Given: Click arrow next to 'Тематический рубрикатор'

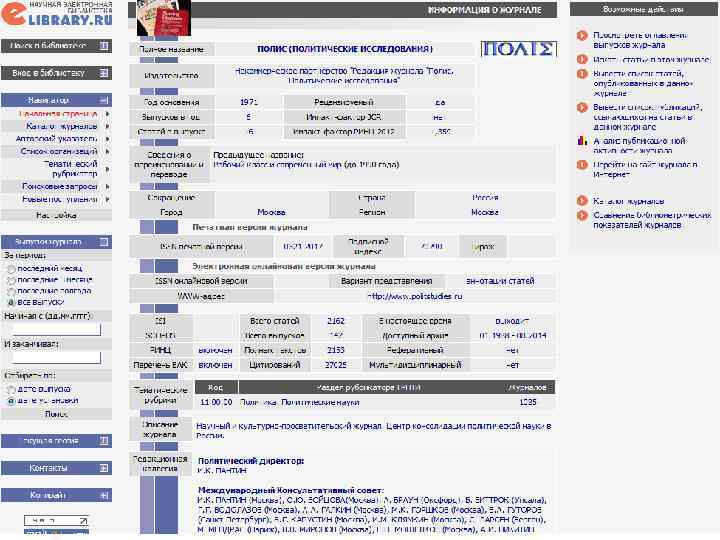Looking at the screenshot, I should [x=107, y=169].
